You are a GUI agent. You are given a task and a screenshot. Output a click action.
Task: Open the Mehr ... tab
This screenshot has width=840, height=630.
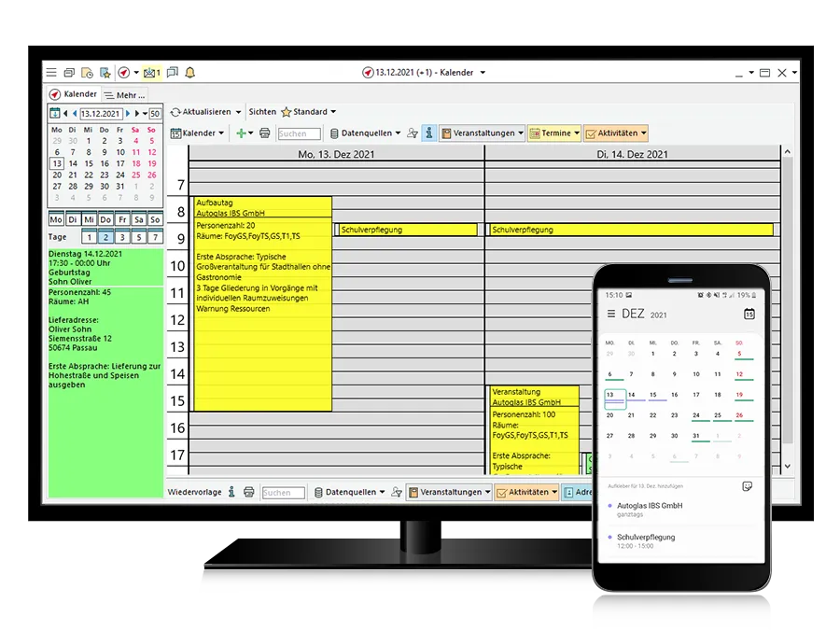click(124, 95)
